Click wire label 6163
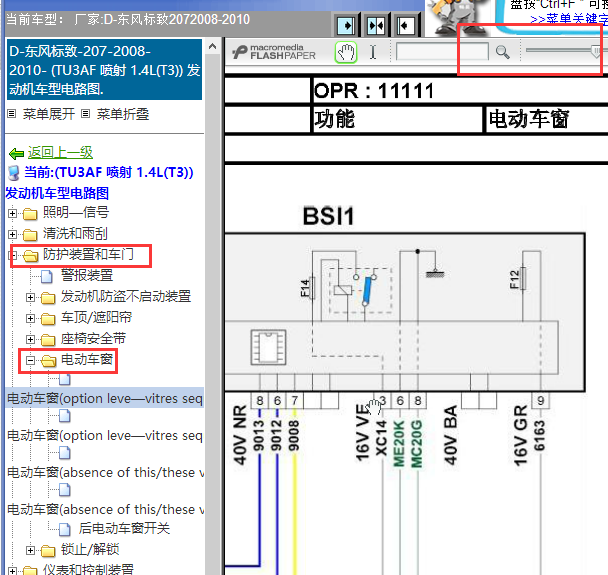Screen dimensions: 608x575 tap(539, 436)
